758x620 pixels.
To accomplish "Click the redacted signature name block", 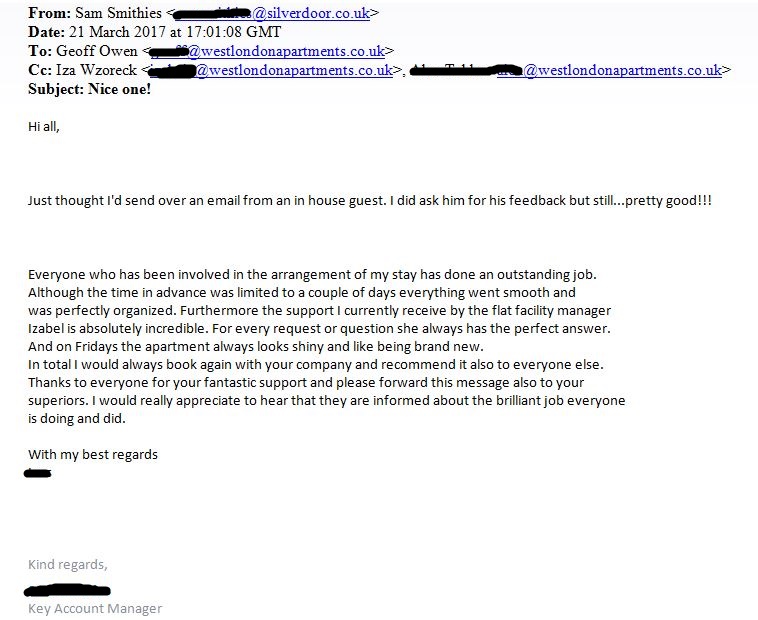I will click(x=69, y=591).
